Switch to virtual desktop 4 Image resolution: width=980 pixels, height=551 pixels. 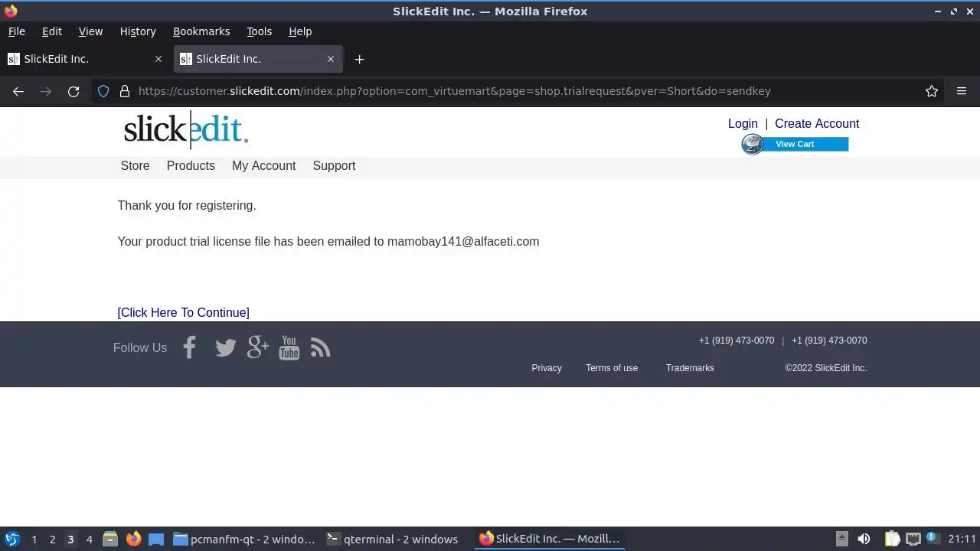tap(89, 539)
